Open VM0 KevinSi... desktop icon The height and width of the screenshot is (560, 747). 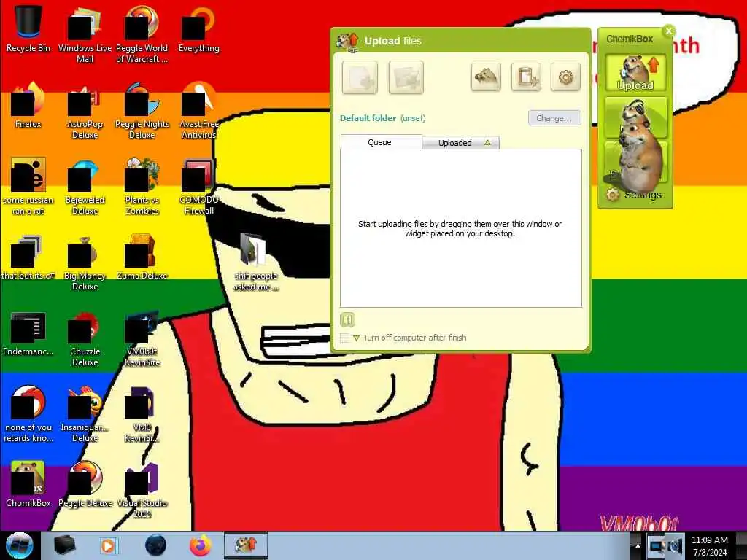click(x=142, y=414)
